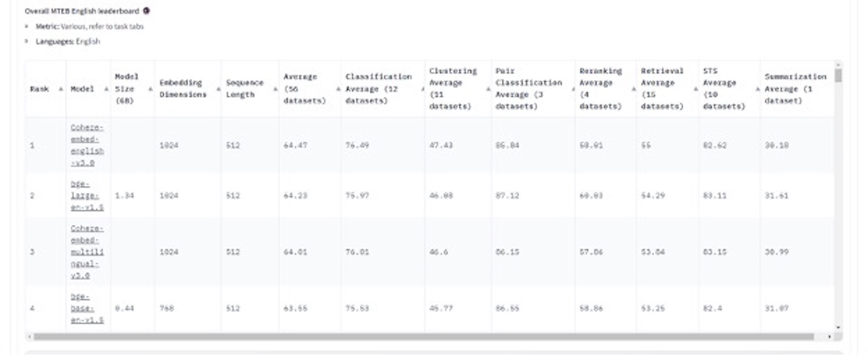Click the horizontal scrollbar of the table
This screenshot has height=356, width=868.
(423, 337)
